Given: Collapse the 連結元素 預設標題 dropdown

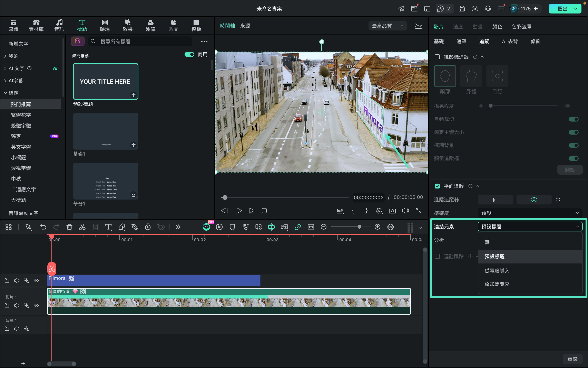Looking at the screenshot, I should click(530, 227).
